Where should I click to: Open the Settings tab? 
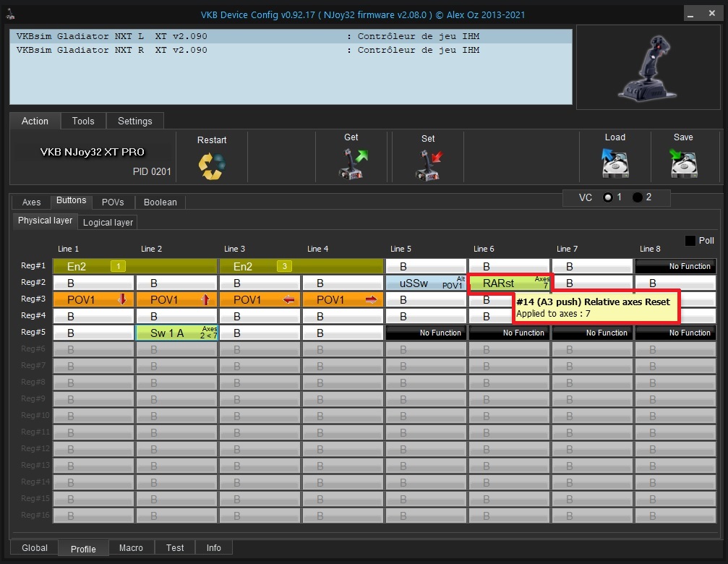coord(134,121)
